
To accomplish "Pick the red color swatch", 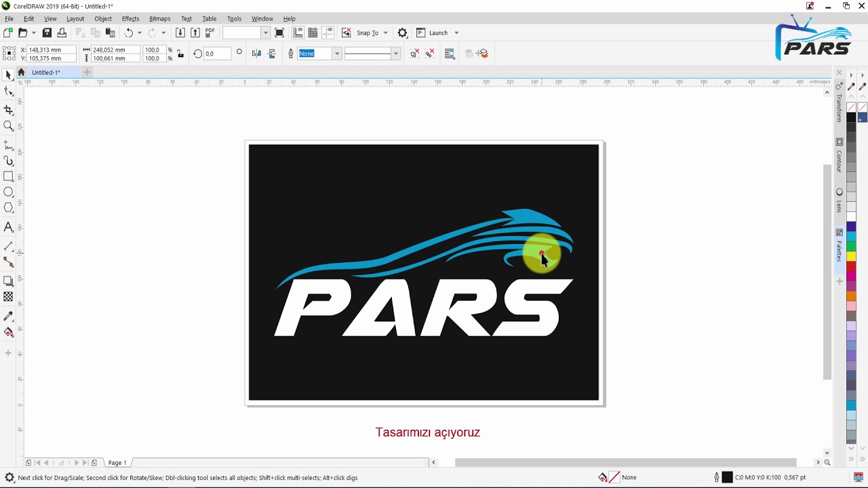I will click(x=851, y=265).
